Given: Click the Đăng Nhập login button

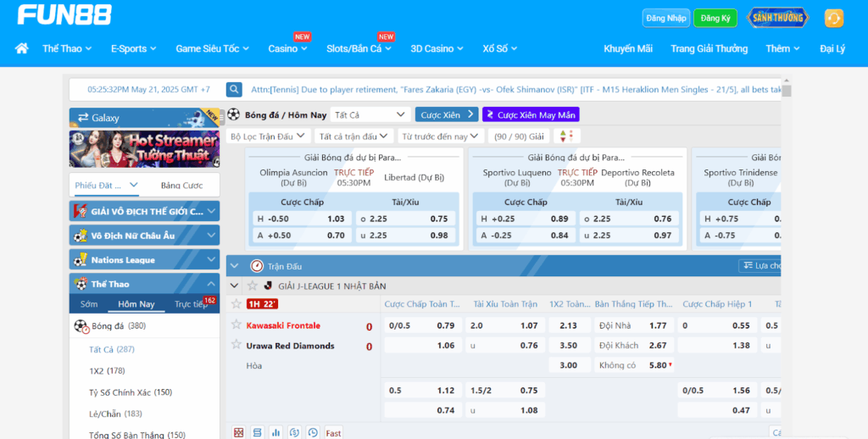Looking at the screenshot, I should tap(666, 19).
